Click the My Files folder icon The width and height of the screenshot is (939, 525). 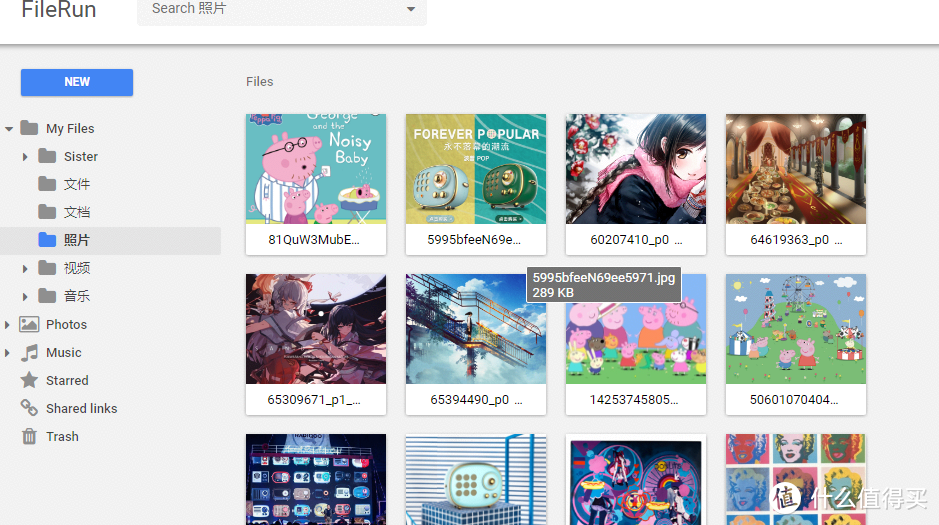29,128
